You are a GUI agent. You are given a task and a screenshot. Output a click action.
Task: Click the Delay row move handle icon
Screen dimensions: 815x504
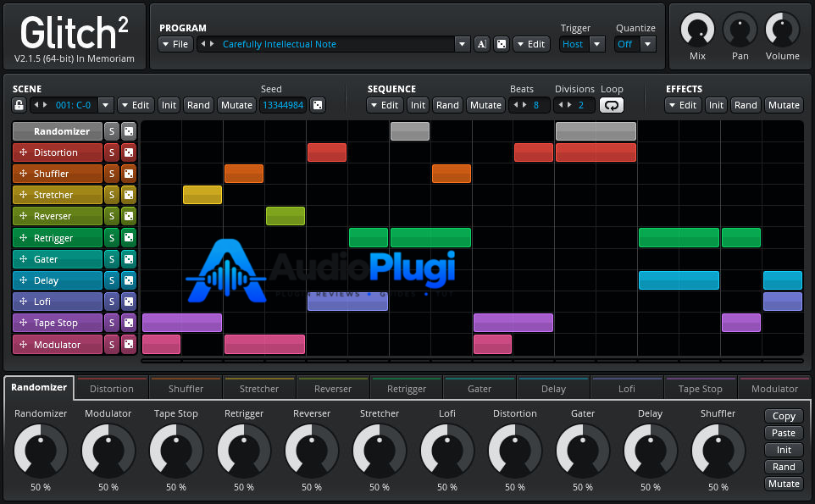point(24,280)
